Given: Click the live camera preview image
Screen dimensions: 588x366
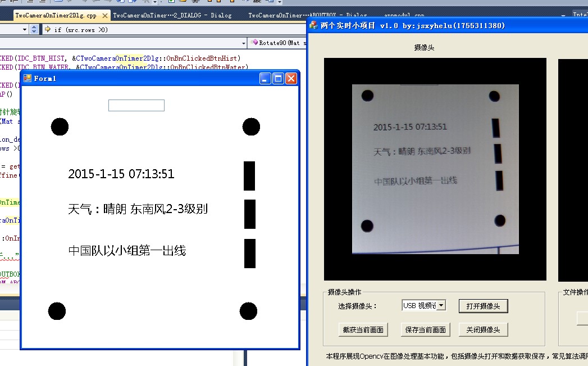Looking at the screenshot, I should point(435,169).
